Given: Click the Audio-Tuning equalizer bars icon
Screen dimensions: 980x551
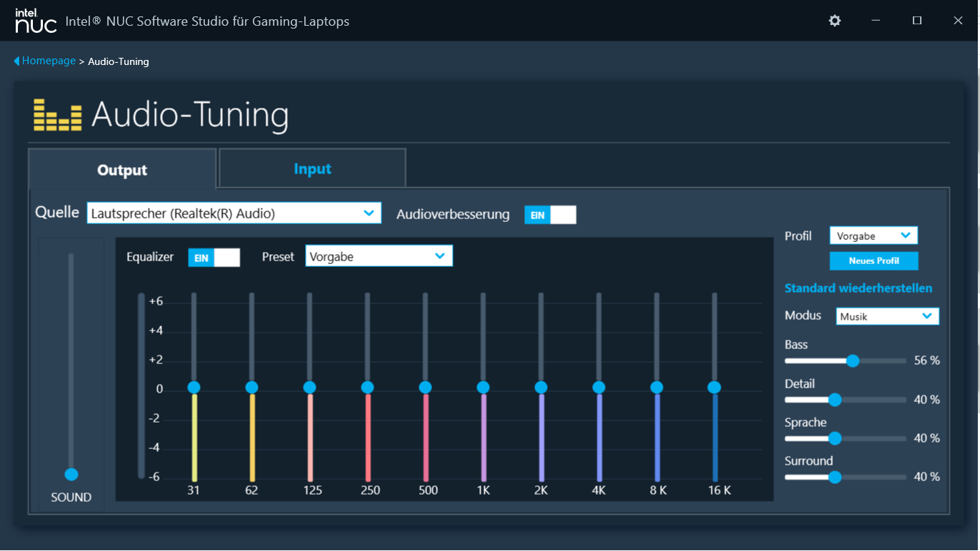Looking at the screenshot, I should pyautogui.click(x=57, y=115).
